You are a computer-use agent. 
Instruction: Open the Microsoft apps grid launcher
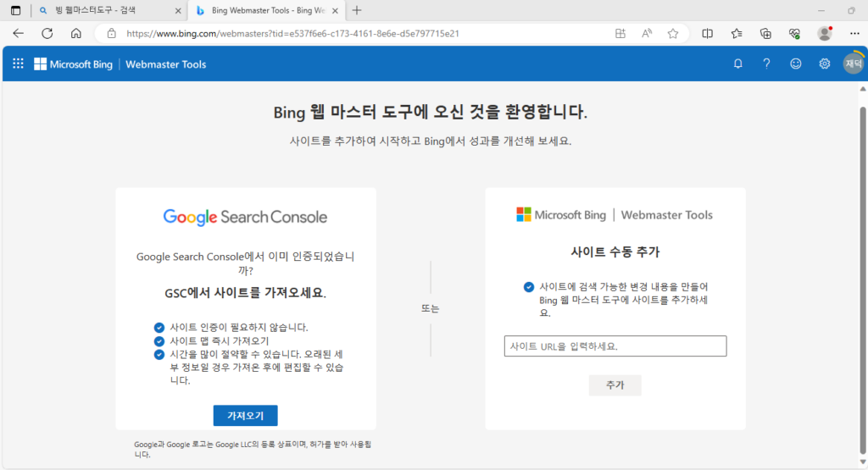click(x=18, y=64)
